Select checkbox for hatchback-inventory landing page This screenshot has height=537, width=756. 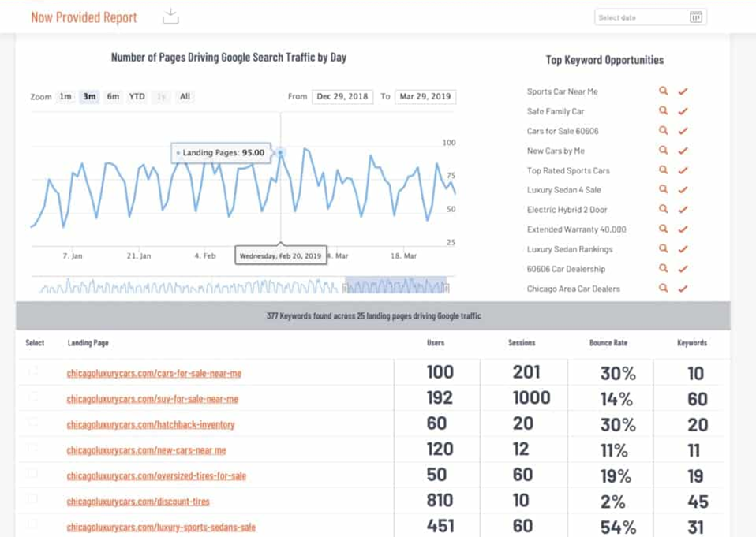[32, 423]
